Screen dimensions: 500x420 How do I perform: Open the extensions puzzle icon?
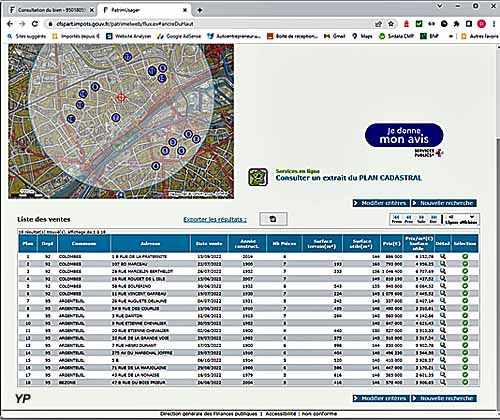click(x=456, y=24)
